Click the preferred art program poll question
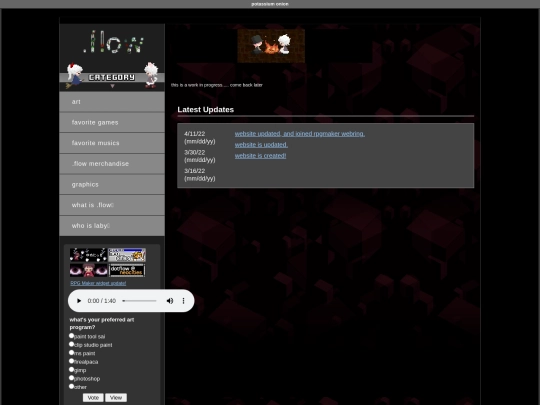540x405 pixels. tap(102, 323)
